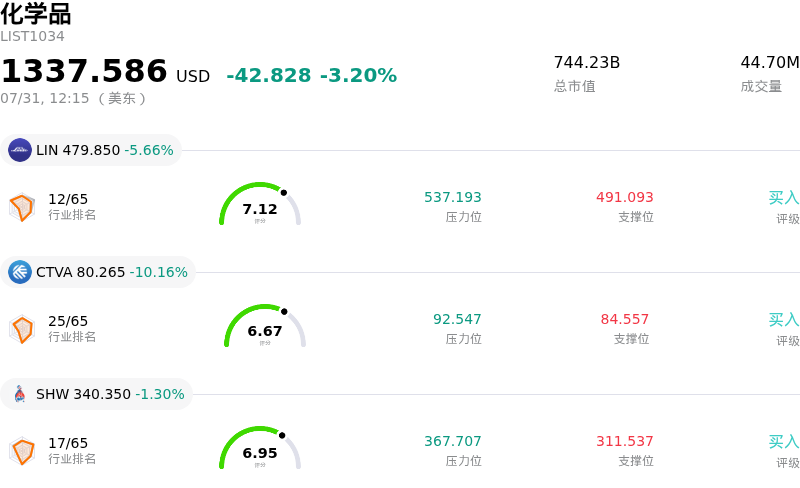Click SHW industry rank 17/65
800x488 pixels.
tap(68, 443)
